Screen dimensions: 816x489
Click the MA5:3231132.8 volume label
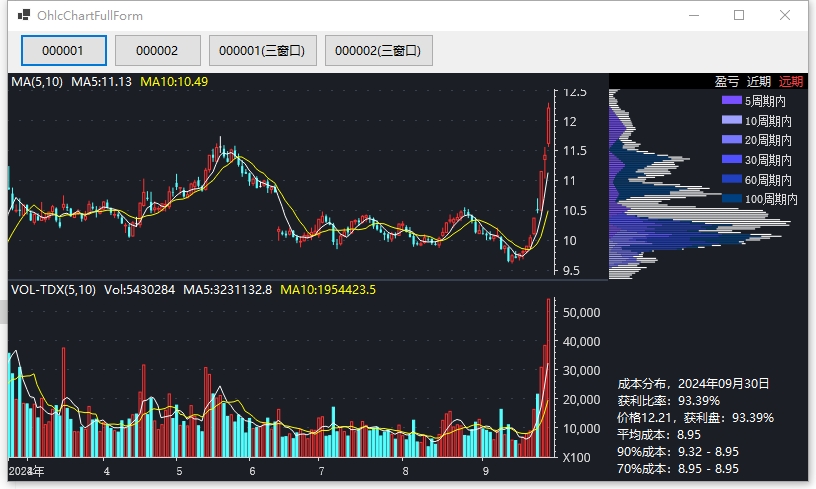(x=227, y=290)
